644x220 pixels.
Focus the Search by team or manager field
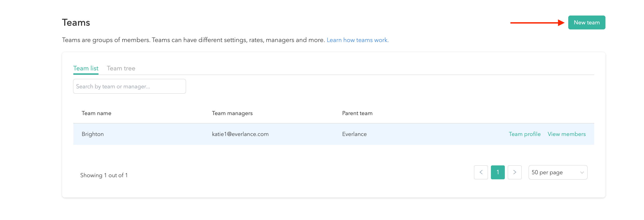pyautogui.click(x=129, y=86)
